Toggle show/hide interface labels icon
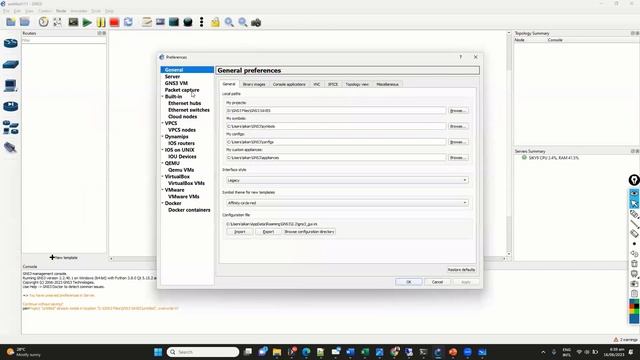The width and height of the screenshot is (640, 360). click(58, 22)
